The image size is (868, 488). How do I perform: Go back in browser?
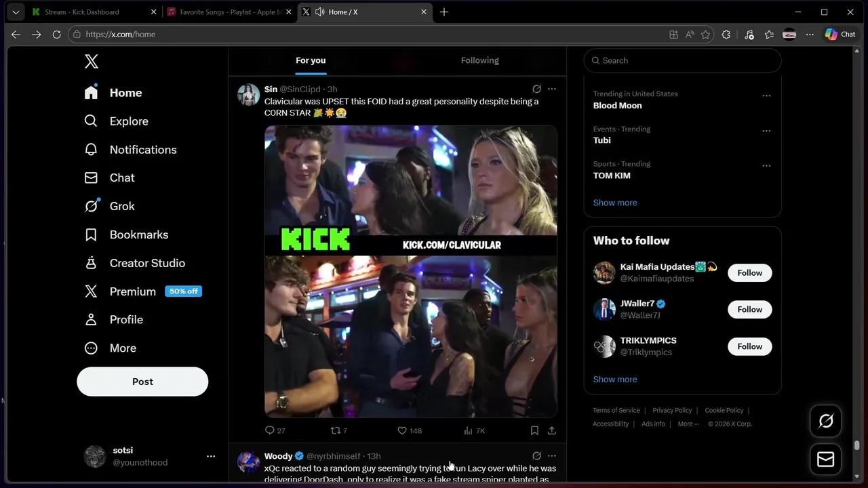pyautogui.click(x=16, y=34)
